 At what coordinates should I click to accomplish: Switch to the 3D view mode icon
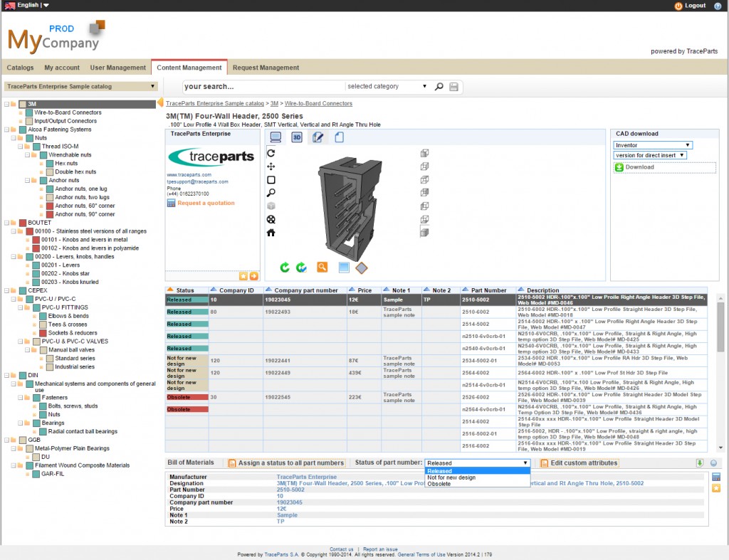tap(297, 137)
